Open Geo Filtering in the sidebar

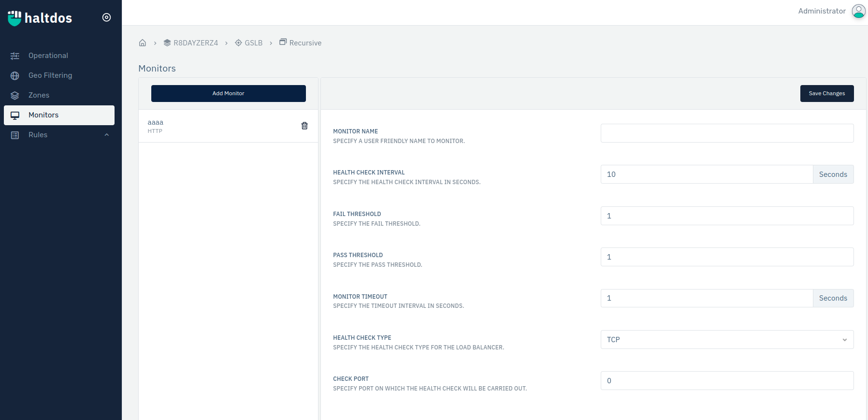50,75
